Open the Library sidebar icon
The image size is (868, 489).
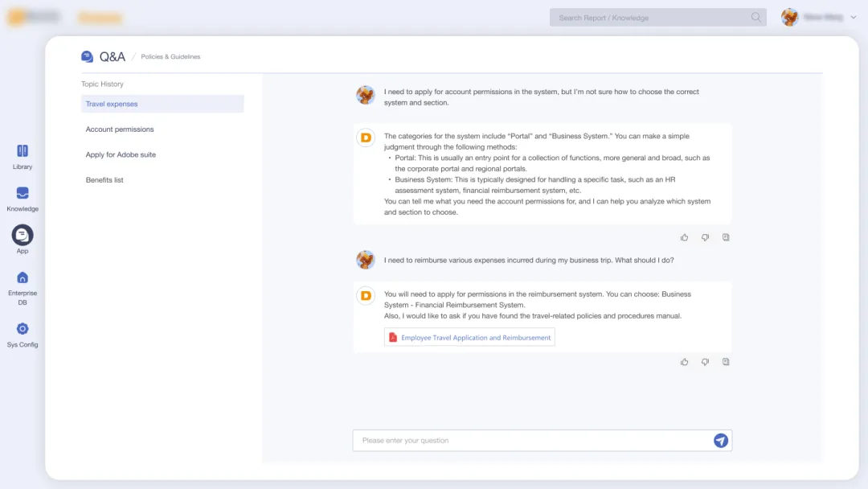click(23, 151)
